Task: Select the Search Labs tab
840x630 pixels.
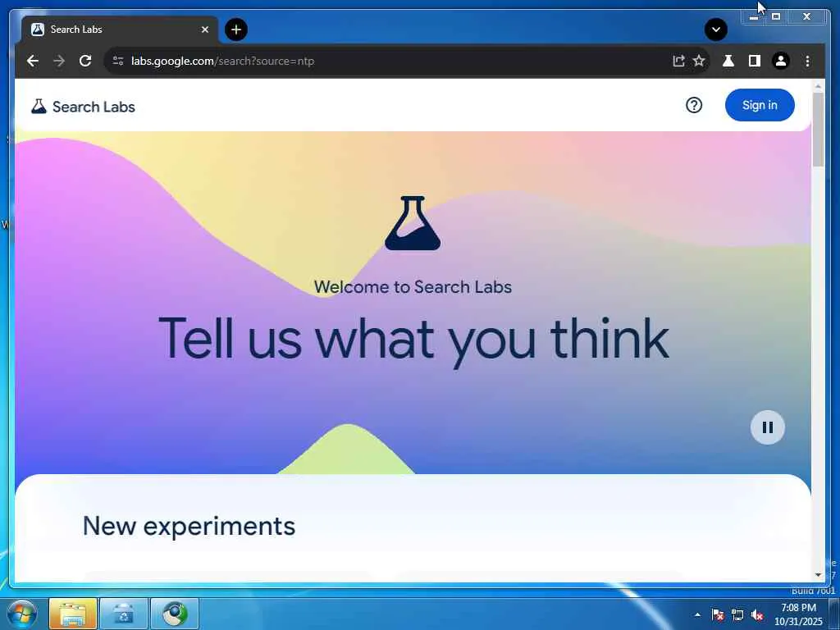Action: (119, 30)
